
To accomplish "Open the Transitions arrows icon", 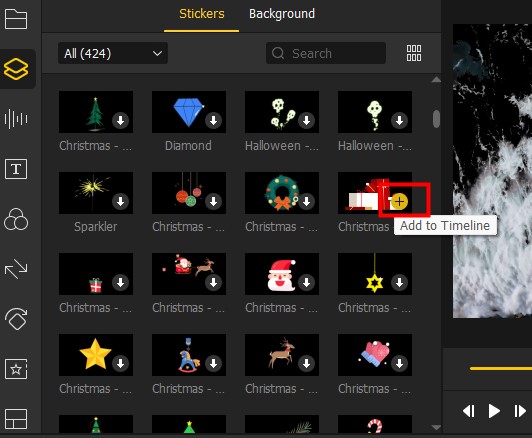I will click(x=16, y=269).
